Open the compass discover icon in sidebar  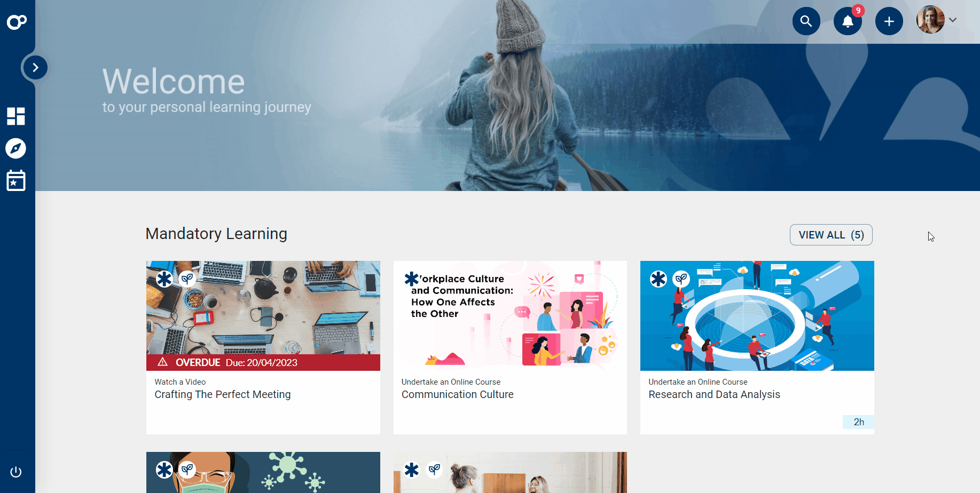coord(16,148)
